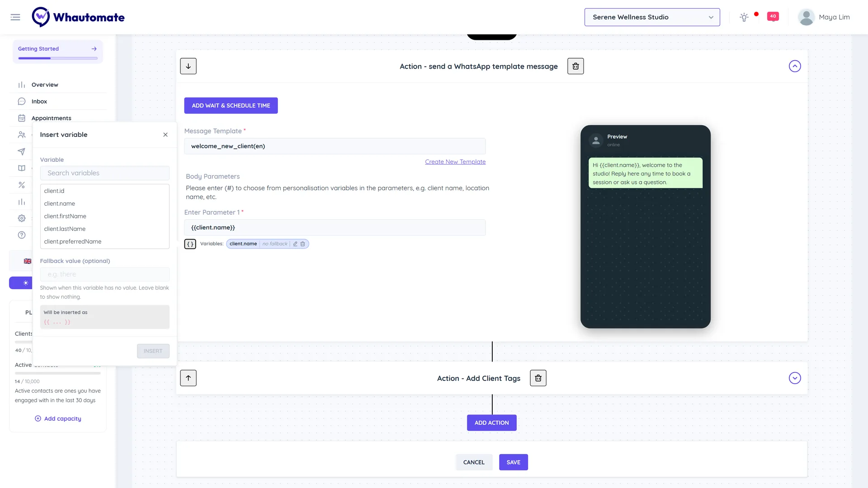
Task: Delete the WhatsApp template message action
Action: pyautogui.click(x=576, y=66)
